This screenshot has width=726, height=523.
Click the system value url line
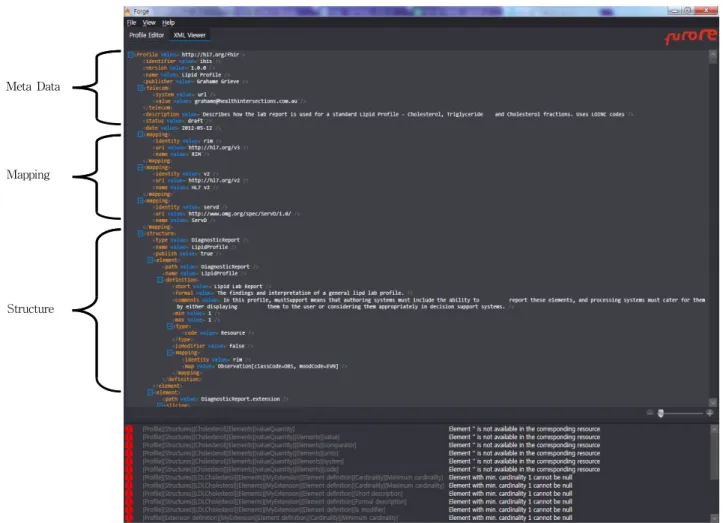pyautogui.click(x=184, y=94)
